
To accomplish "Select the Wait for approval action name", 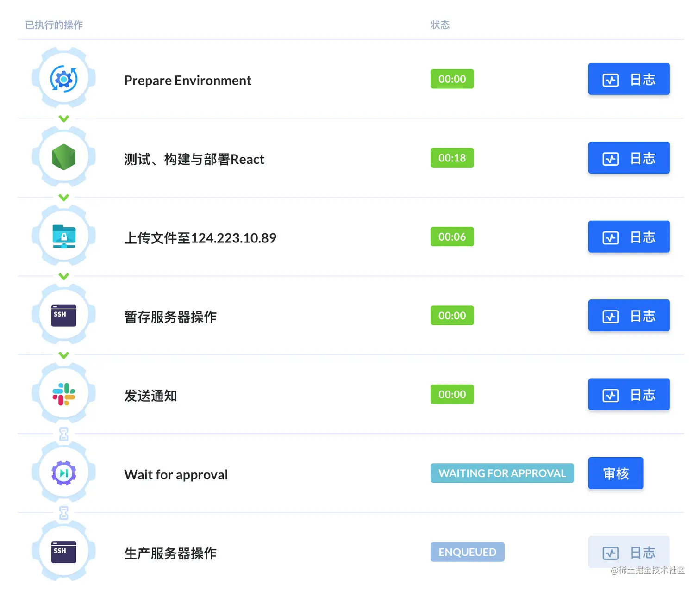I will (x=176, y=475).
